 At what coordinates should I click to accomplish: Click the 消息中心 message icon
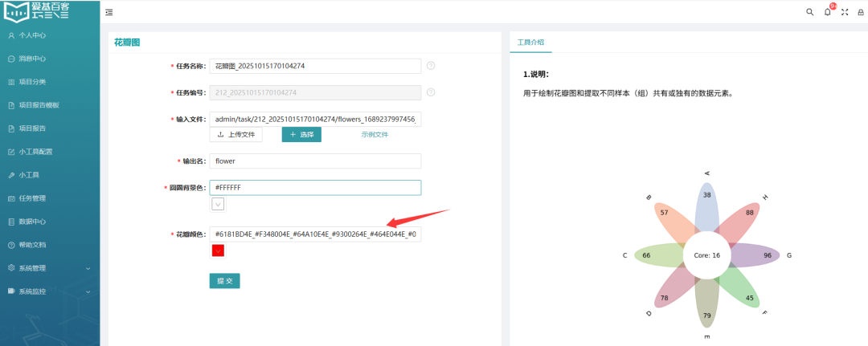pos(11,59)
